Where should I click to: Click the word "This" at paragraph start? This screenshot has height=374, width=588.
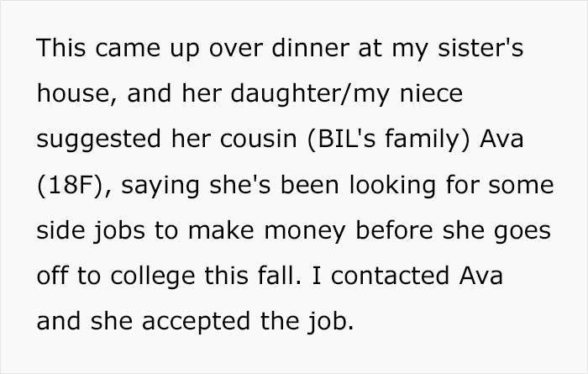61,48
